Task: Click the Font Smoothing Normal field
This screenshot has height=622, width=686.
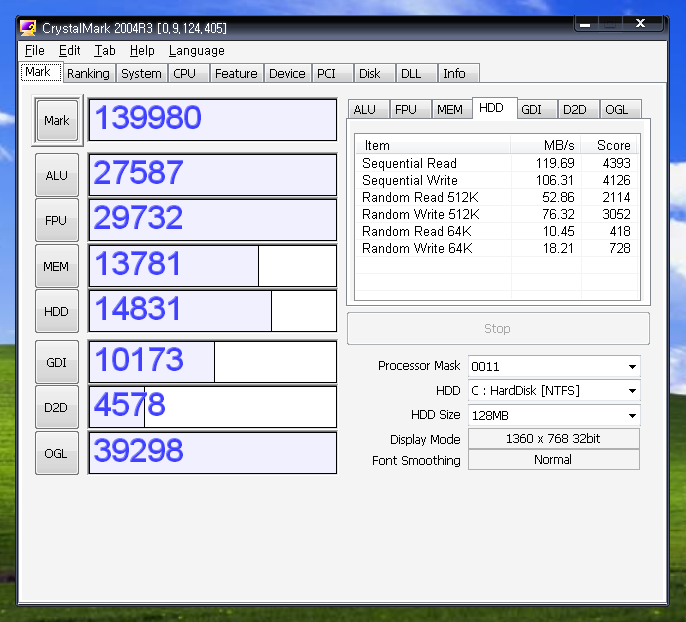Action: pyautogui.click(x=553, y=460)
